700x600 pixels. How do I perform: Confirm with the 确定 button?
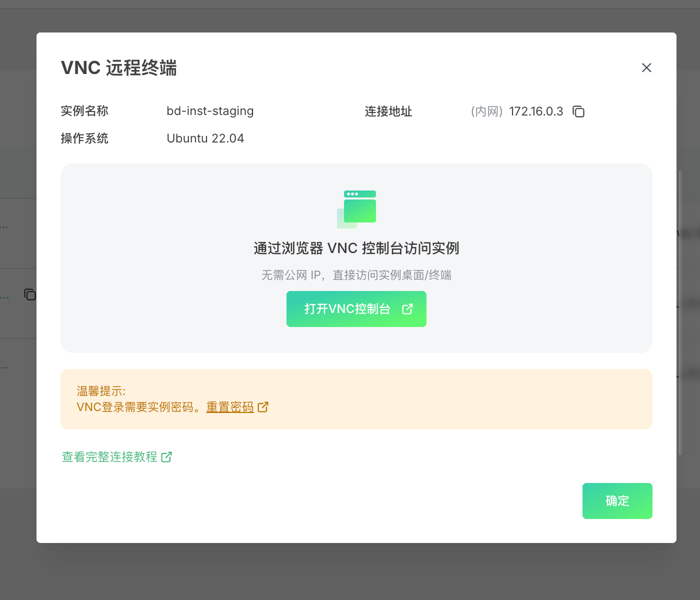tap(617, 501)
